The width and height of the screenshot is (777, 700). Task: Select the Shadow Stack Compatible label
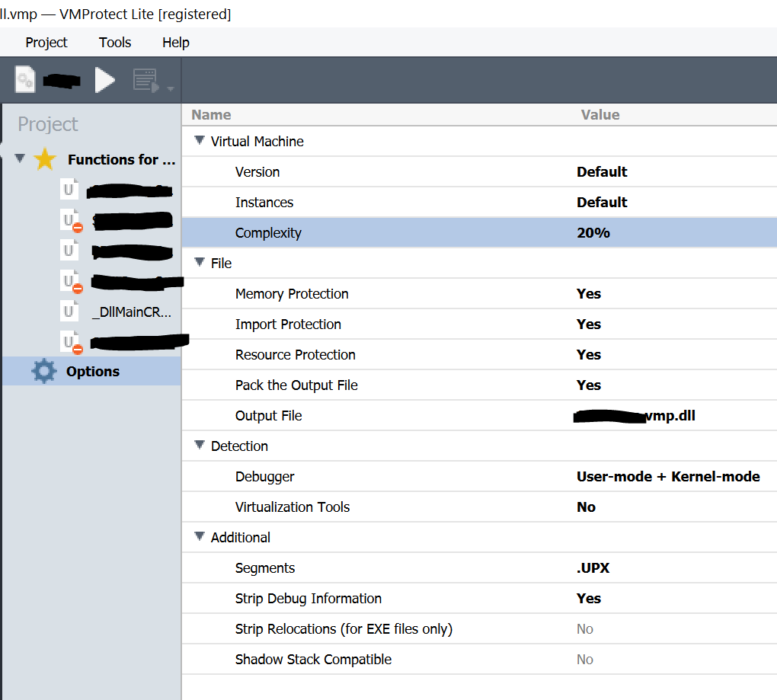click(313, 660)
